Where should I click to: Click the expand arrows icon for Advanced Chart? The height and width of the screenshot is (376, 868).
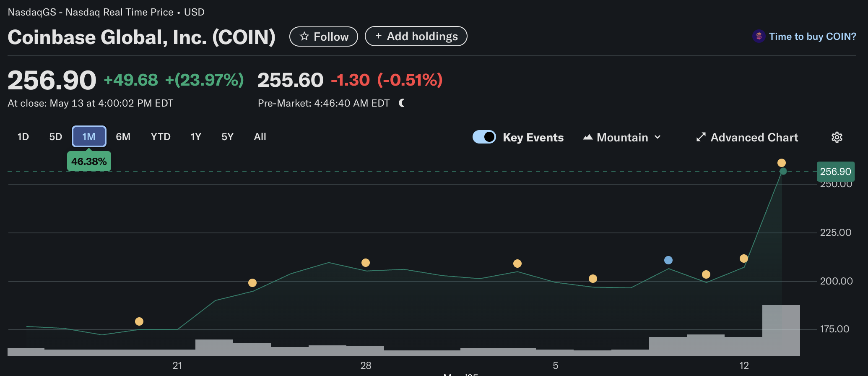701,137
